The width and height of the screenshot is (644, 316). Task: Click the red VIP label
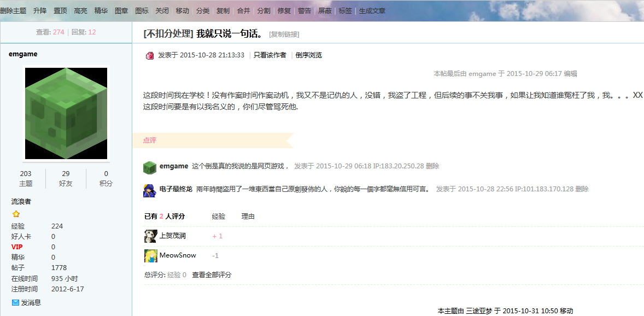tap(17, 247)
